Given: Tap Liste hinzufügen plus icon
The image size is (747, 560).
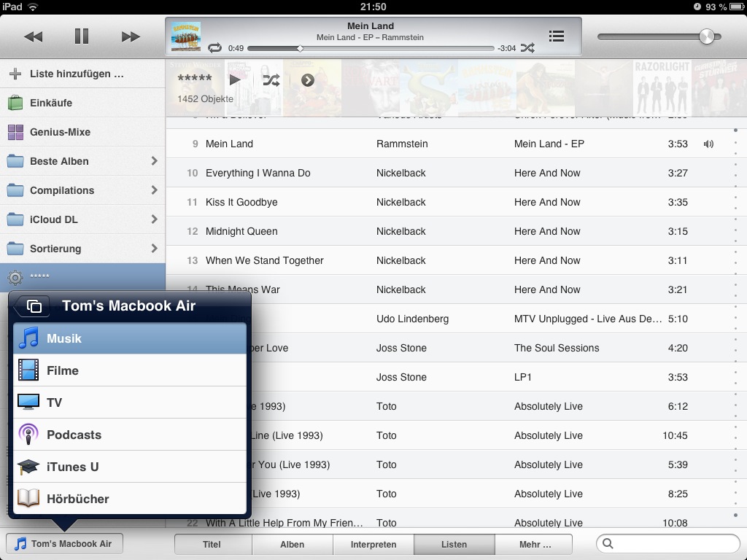Looking at the screenshot, I should click(x=15, y=74).
